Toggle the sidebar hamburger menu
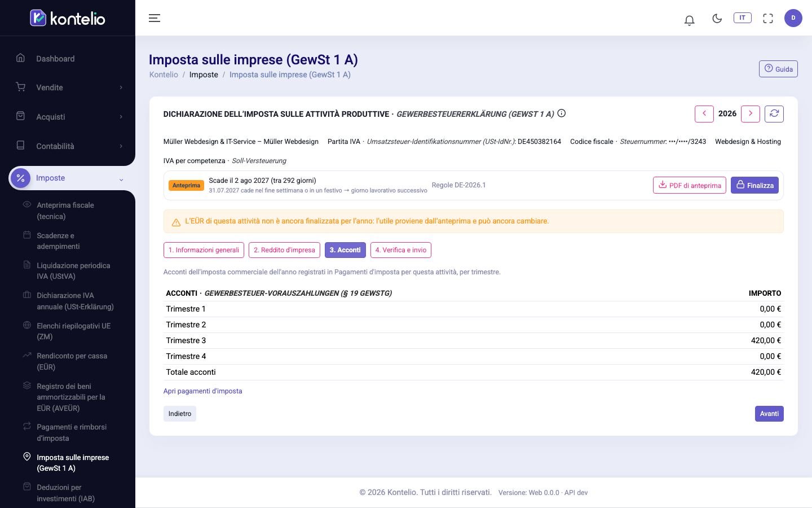The width and height of the screenshot is (812, 508). (155, 18)
